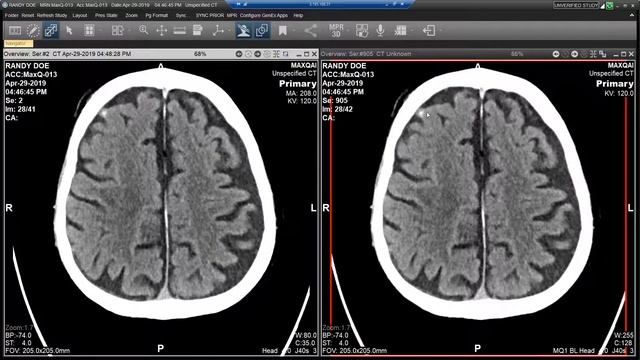Click the series layout swap icon

point(118,31)
